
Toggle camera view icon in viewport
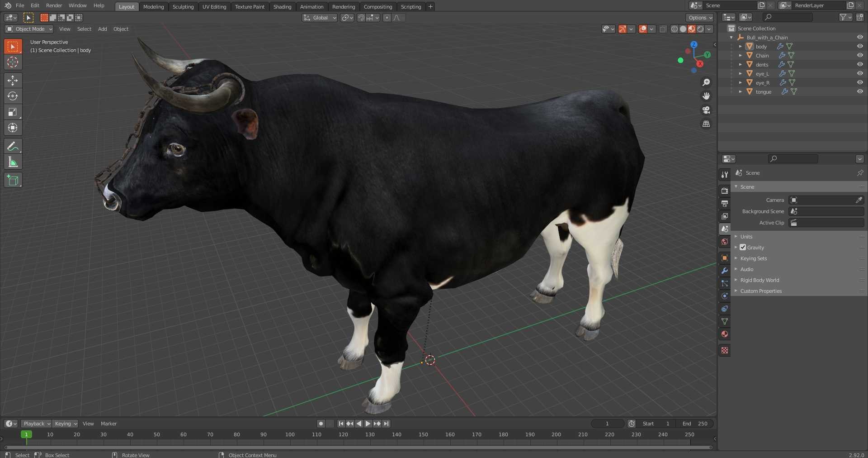pyautogui.click(x=706, y=110)
